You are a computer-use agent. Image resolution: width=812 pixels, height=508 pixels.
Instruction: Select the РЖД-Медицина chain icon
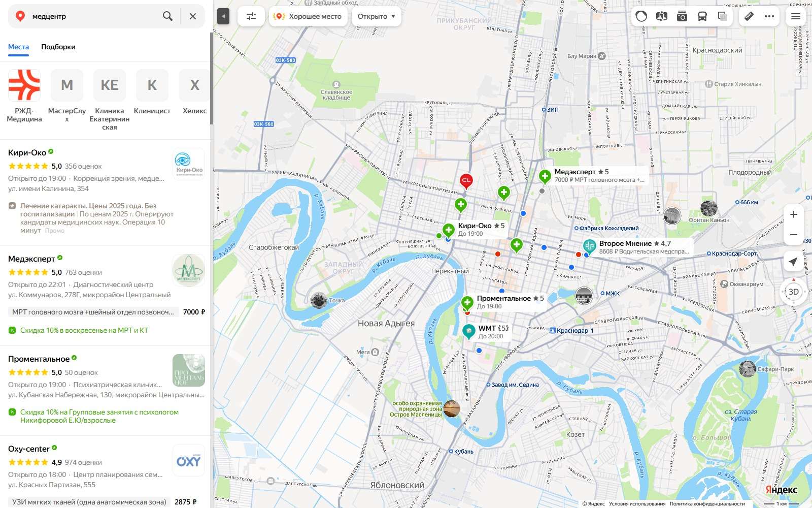pos(24,85)
